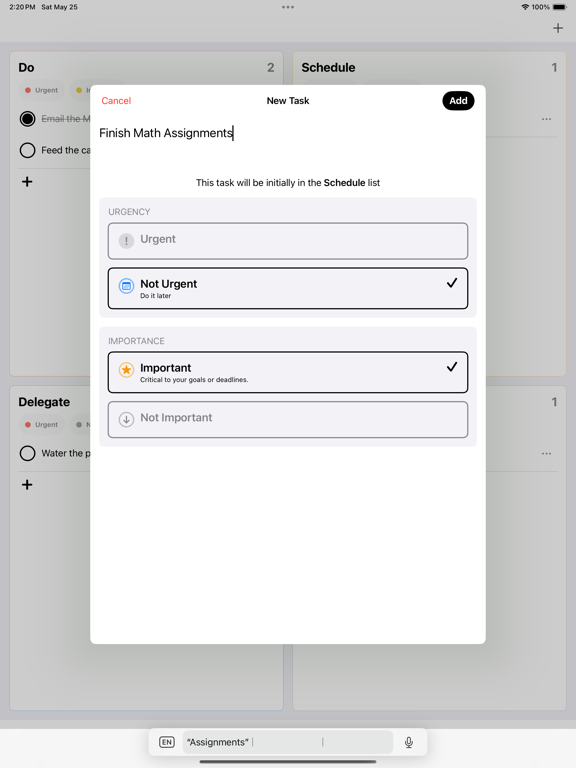
Task: Add a task with plus in Delegate list
Action: [x=27, y=485]
